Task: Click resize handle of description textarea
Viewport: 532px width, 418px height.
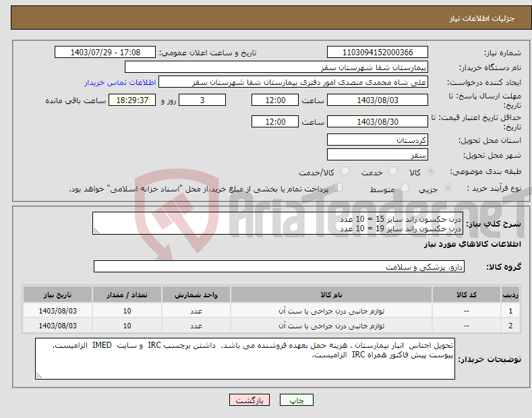Action: tap(96, 231)
